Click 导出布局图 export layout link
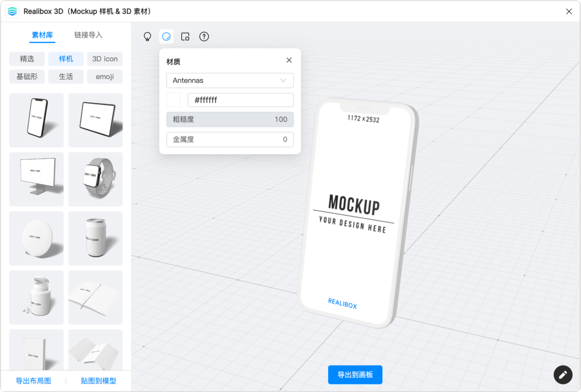The height and width of the screenshot is (392, 581). click(33, 381)
